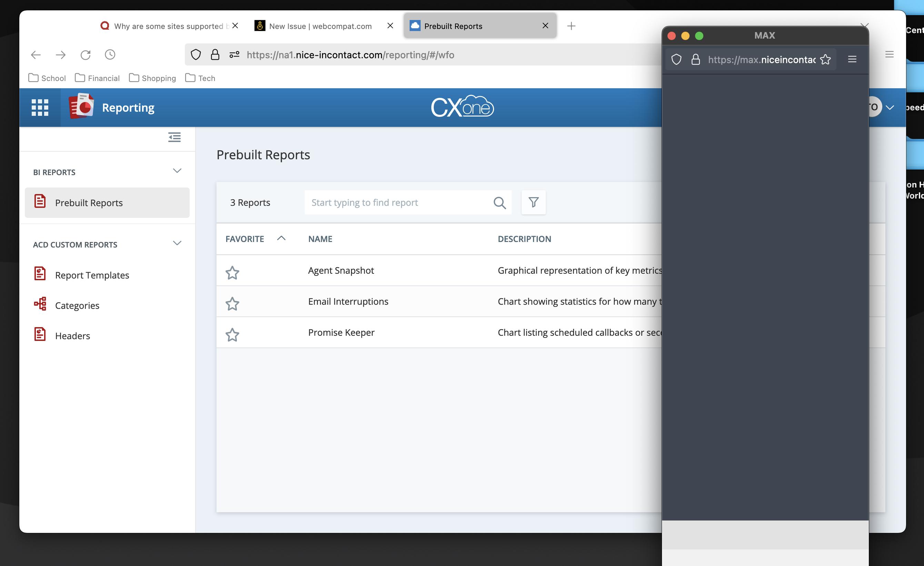Sort by DESCRIPTION column header
This screenshot has height=566, width=924.
(524, 239)
